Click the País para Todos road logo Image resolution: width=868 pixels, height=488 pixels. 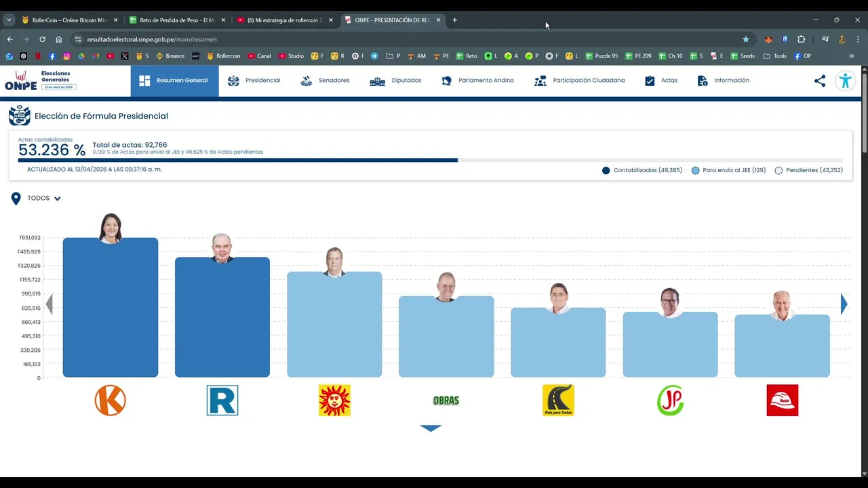point(558,400)
